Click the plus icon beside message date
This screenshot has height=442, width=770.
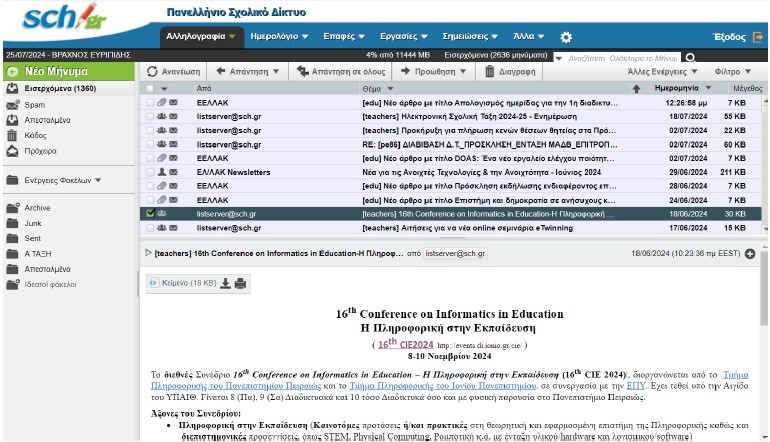point(750,254)
